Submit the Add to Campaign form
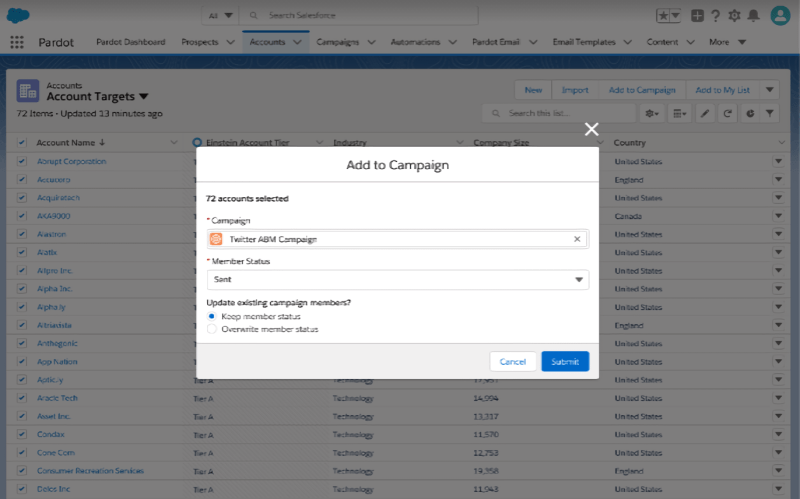Viewport: 800px width, 499px height. [x=565, y=361]
